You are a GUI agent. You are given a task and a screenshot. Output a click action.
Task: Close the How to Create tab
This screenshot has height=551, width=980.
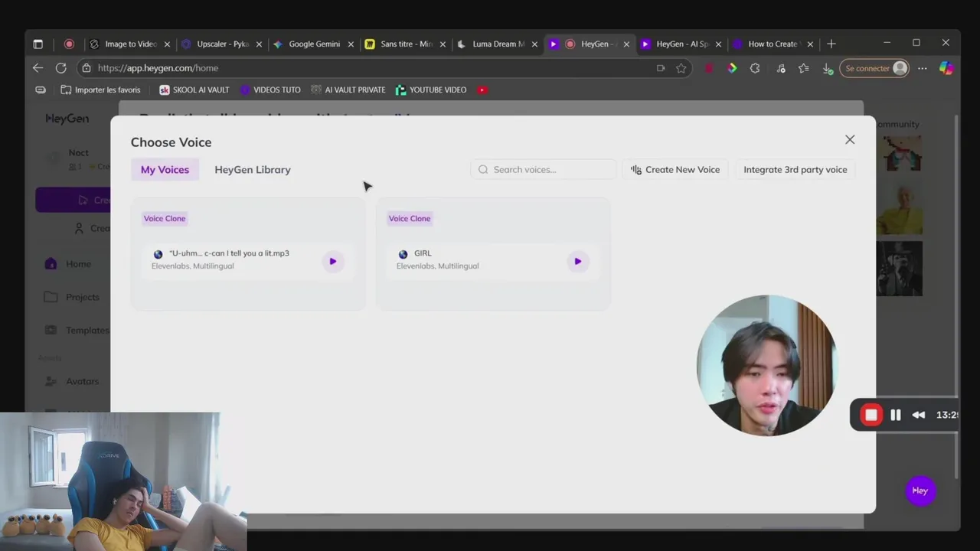point(810,44)
